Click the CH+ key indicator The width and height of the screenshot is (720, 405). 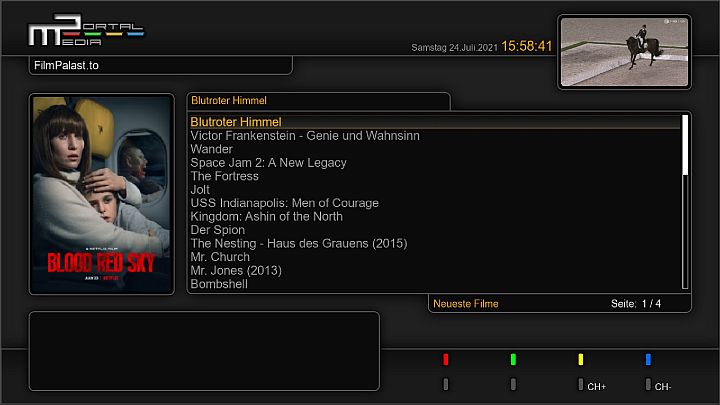point(591,385)
